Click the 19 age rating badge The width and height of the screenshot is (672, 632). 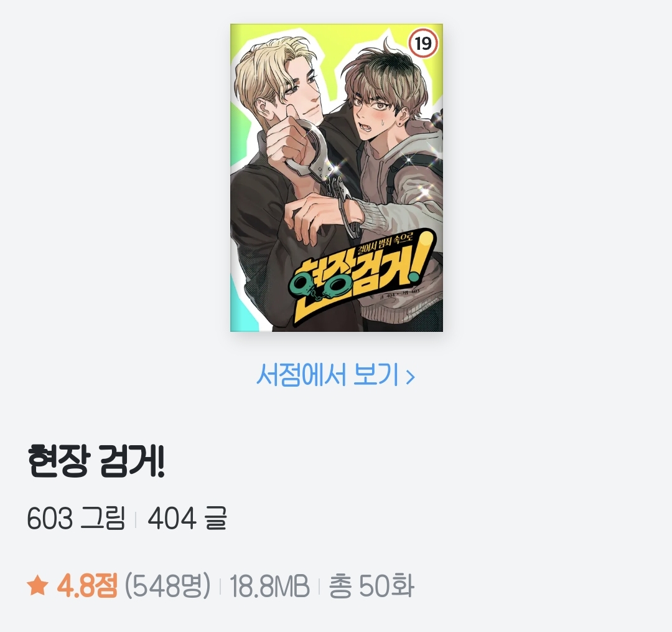423,44
